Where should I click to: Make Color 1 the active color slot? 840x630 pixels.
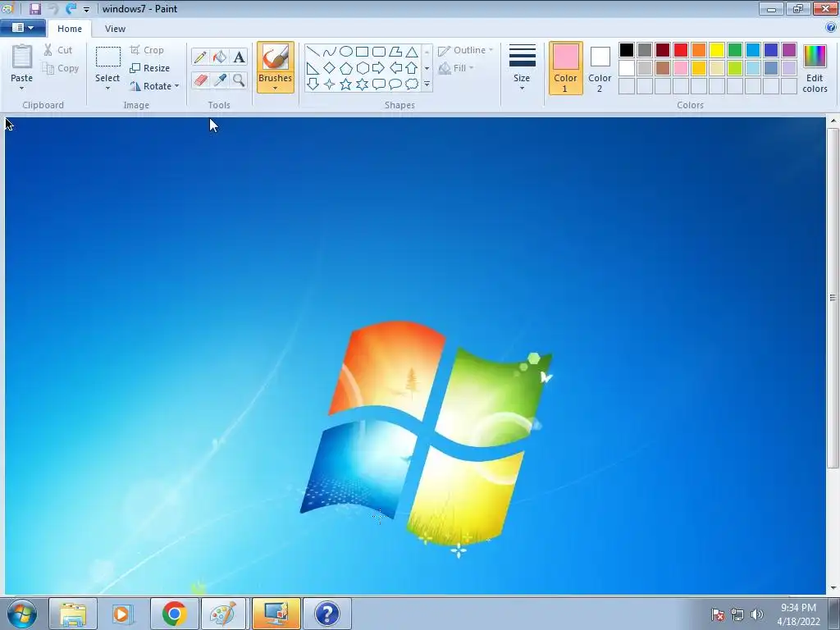click(x=566, y=68)
